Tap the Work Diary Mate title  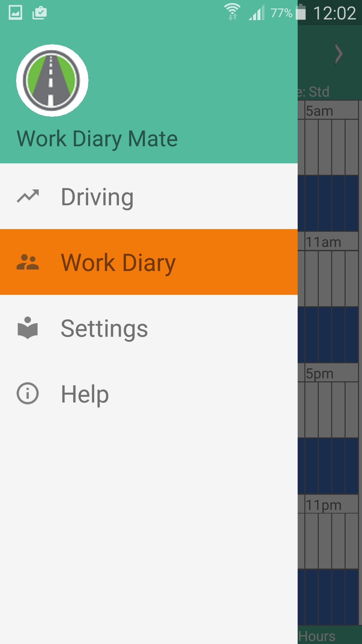97,139
